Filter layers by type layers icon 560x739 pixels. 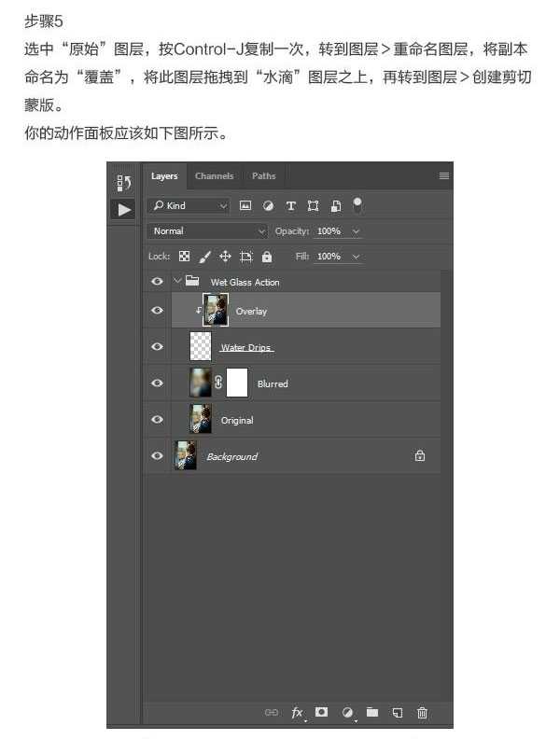point(291,206)
